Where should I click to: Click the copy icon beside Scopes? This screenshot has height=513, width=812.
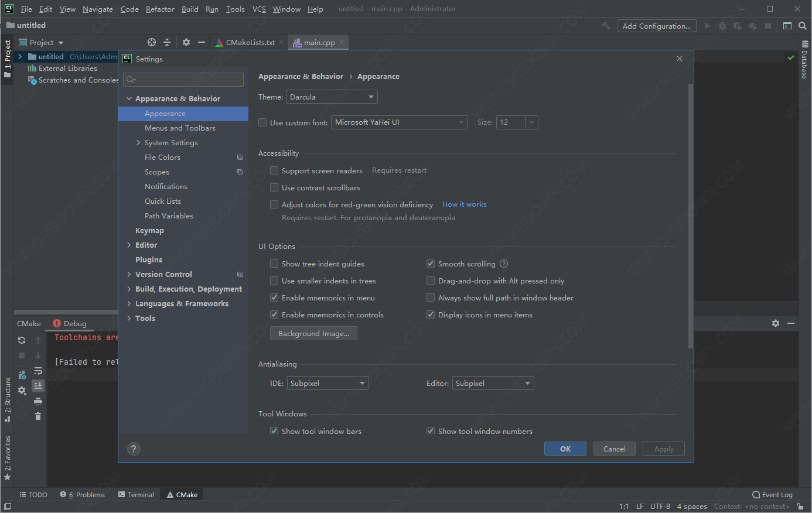point(240,172)
